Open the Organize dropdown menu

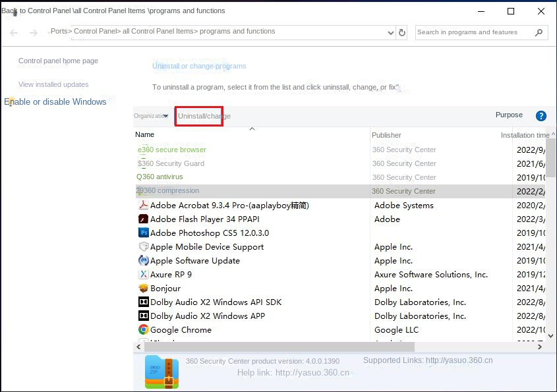150,115
